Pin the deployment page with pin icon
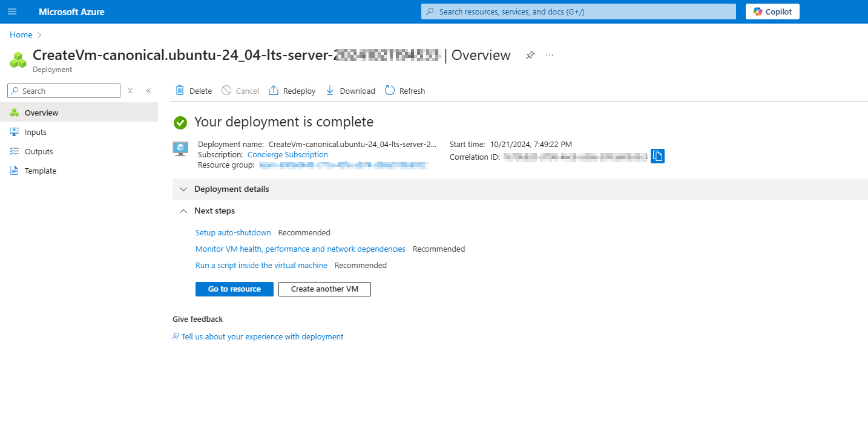Image resolution: width=868 pixels, height=435 pixels. [530, 55]
